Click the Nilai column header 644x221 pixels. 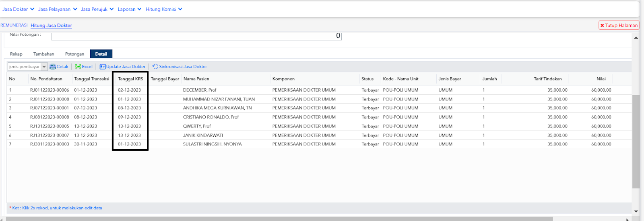point(601,79)
